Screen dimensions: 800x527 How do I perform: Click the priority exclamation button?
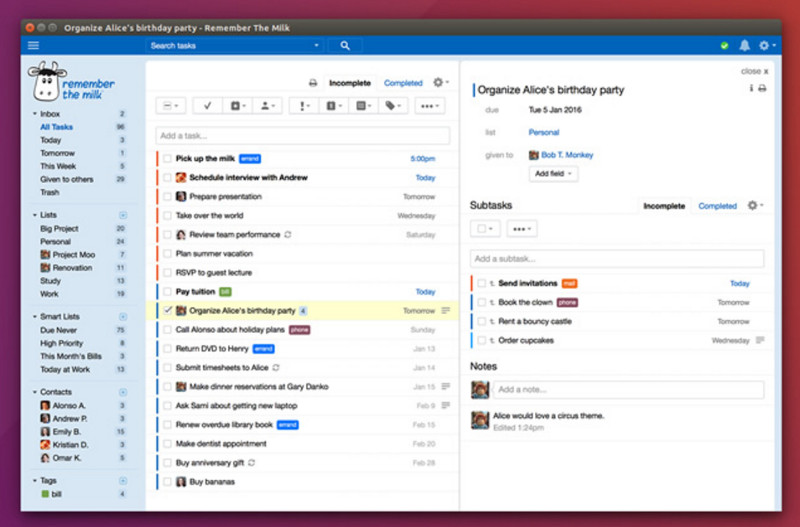pos(304,105)
